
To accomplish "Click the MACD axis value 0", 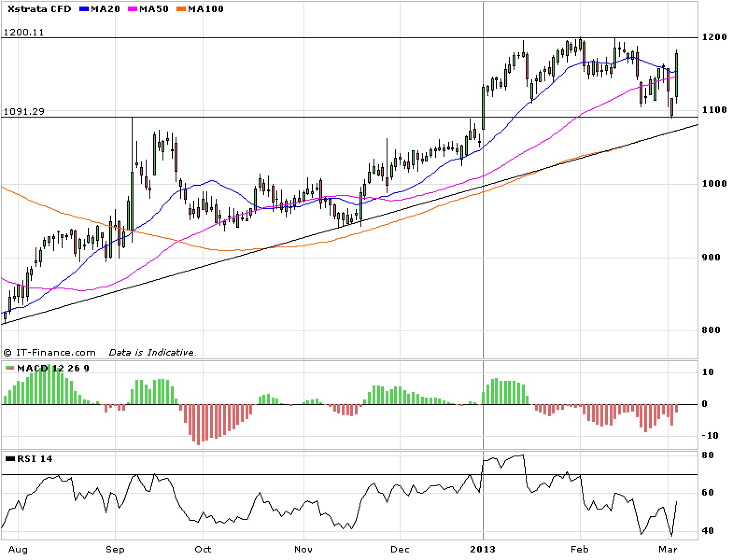I will [x=705, y=404].
